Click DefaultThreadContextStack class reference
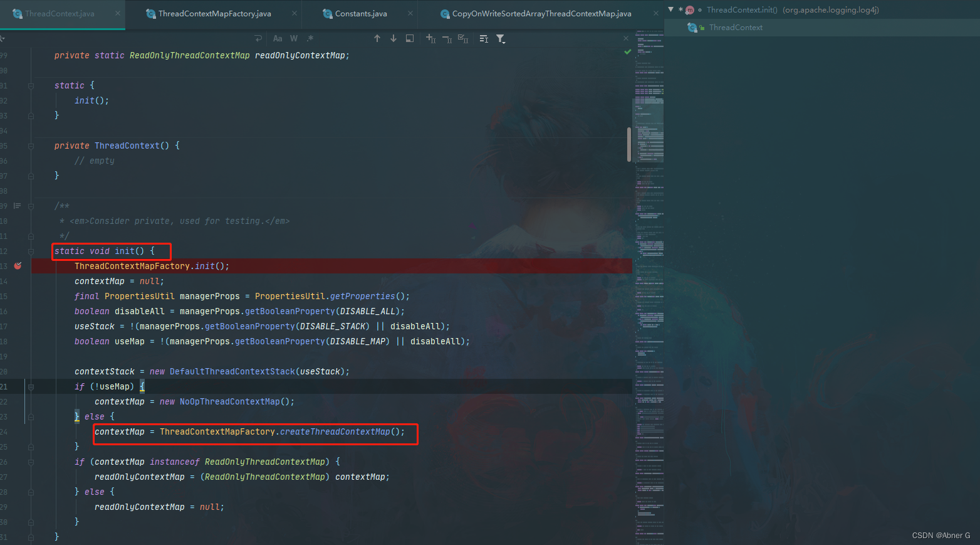 coord(232,371)
